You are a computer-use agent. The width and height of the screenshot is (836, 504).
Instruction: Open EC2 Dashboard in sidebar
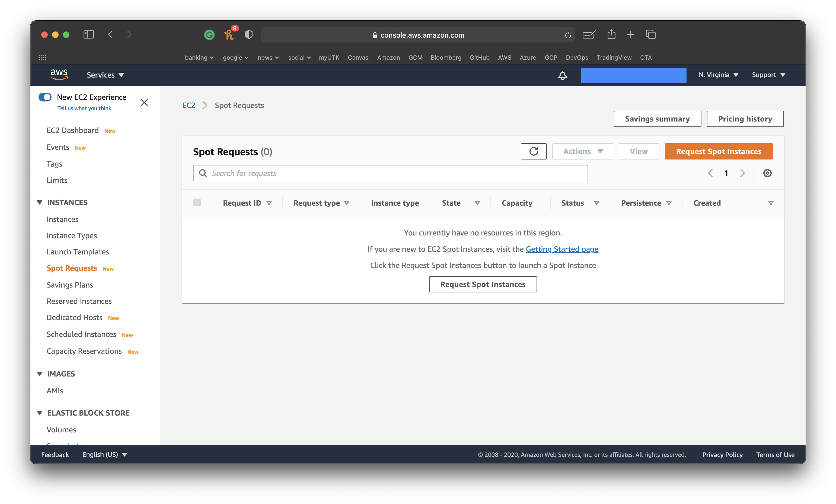[x=73, y=130]
